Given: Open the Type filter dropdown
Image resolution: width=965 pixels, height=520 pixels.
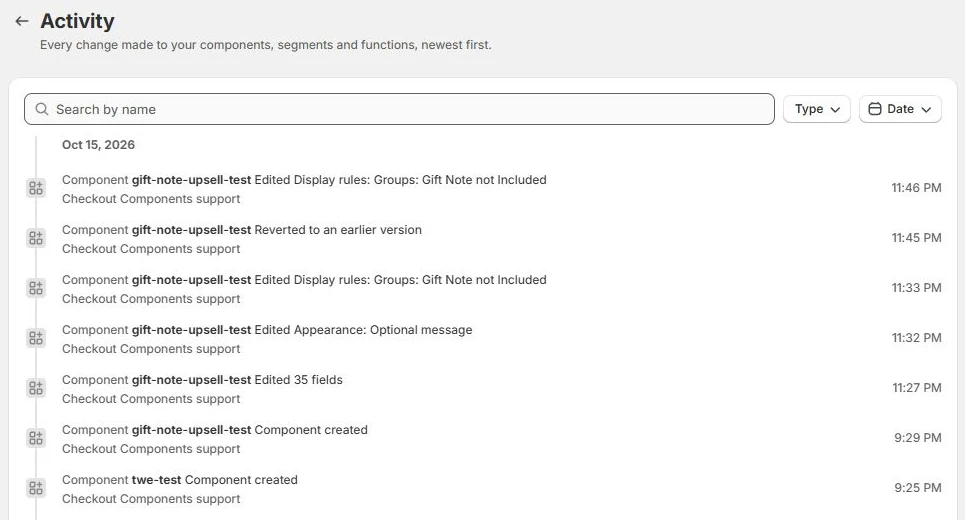Looking at the screenshot, I should pyautogui.click(x=817, y=109).
